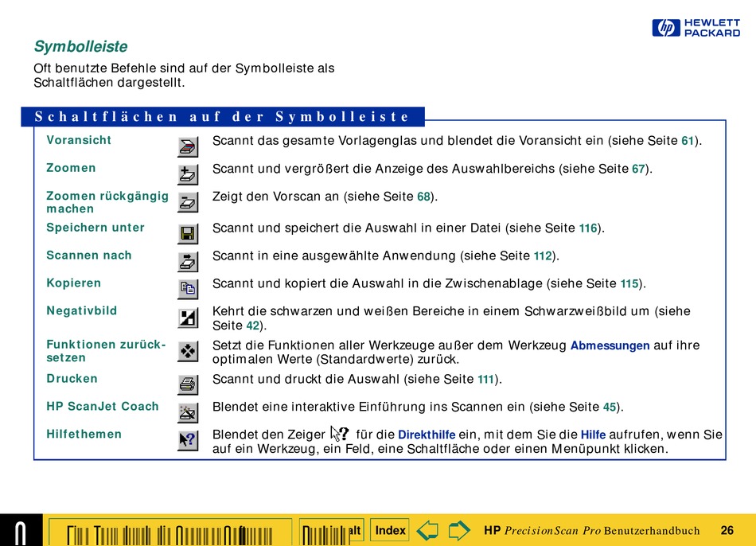Screen dimensions: 756x546
Task: Jump to page 42 reference
Action: pos(253,326)
